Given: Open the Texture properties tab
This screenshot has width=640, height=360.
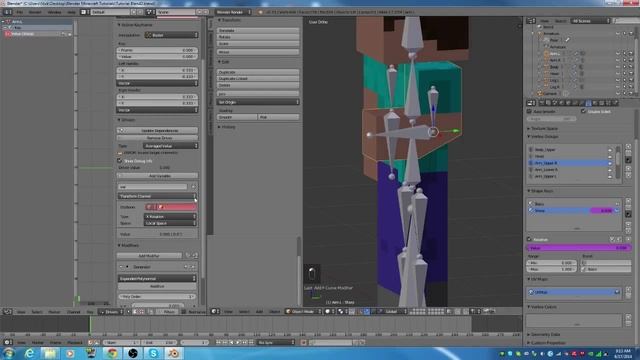Looking at the screenshot, I should click(601, 103).
